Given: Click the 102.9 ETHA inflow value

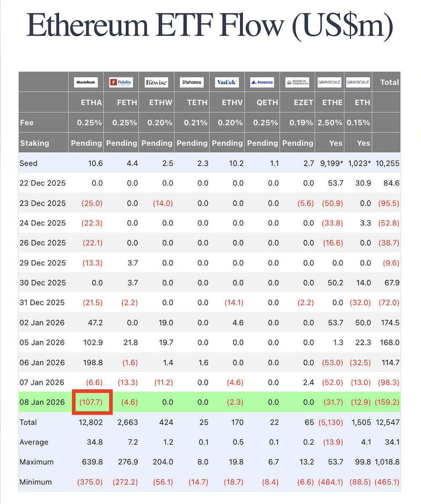Looking at the screenshot, I should (93, 343).
